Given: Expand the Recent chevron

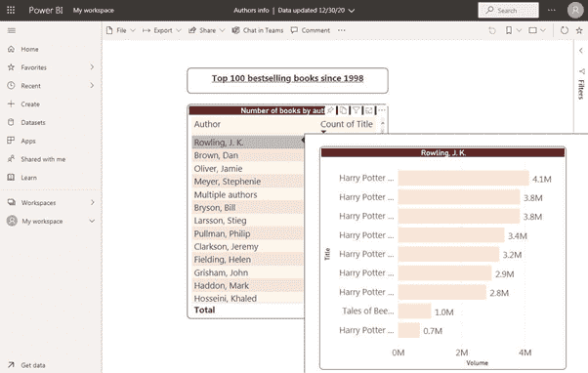Looking at the screenshot, I should [92, 86].
